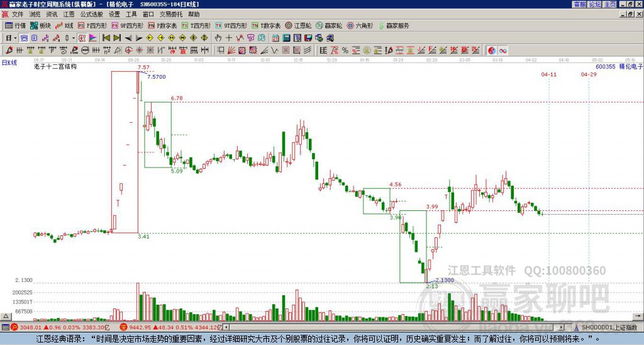Open the 板块 sector view

click(x=41, y=25)
